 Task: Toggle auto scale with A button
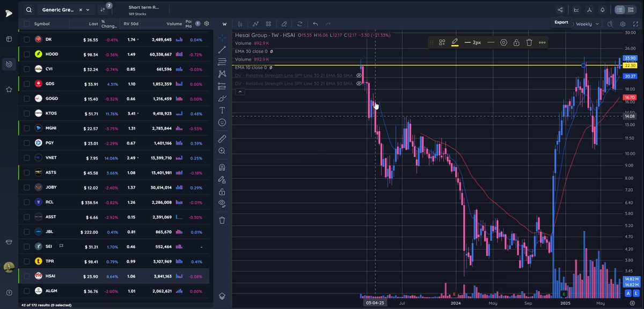coord(627,293)
